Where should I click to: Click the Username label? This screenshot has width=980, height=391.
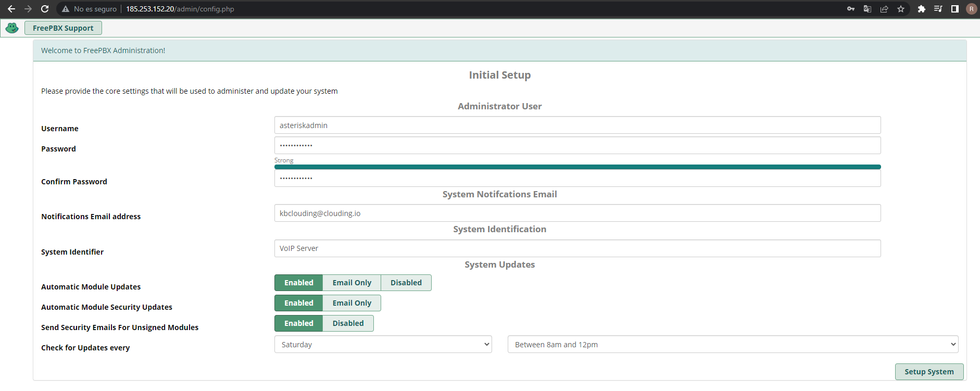pos(60,129)
